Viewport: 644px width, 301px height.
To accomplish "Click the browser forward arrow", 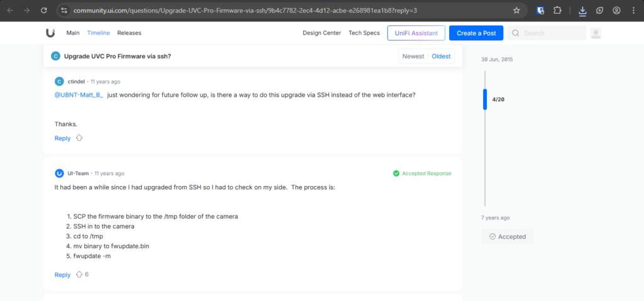I will pyautogui.click(x=27, y=11).
